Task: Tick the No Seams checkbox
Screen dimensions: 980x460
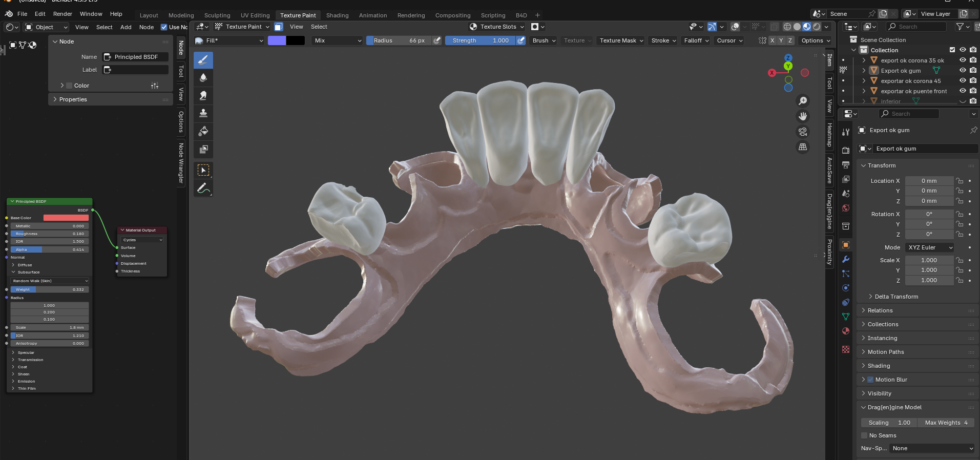Action: pyautogui.click(x=864, y=435)
